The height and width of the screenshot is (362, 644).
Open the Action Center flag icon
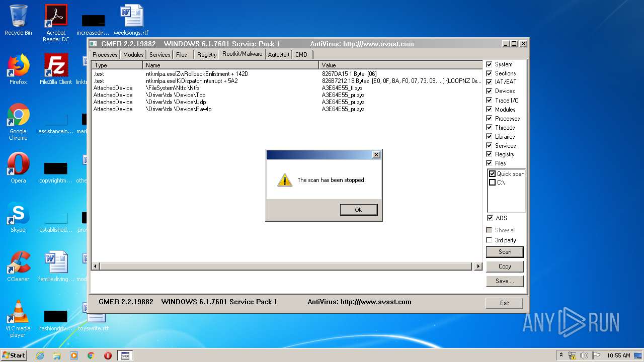pos(596,355)
